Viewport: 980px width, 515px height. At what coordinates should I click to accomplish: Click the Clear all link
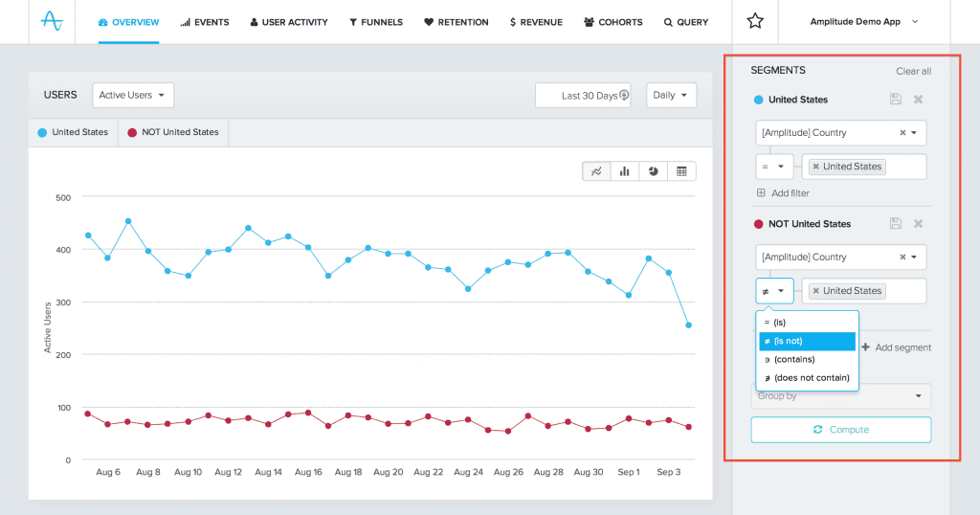913,71
